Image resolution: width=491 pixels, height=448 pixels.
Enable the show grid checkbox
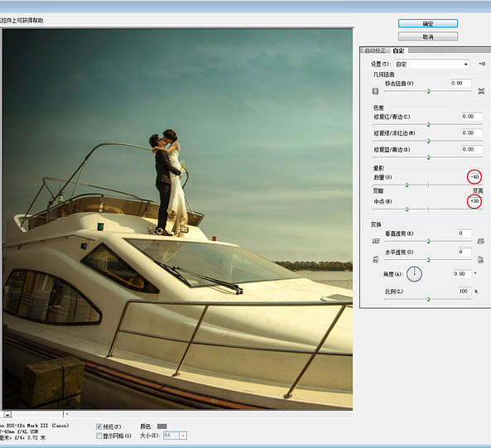[x=99, y=436]
